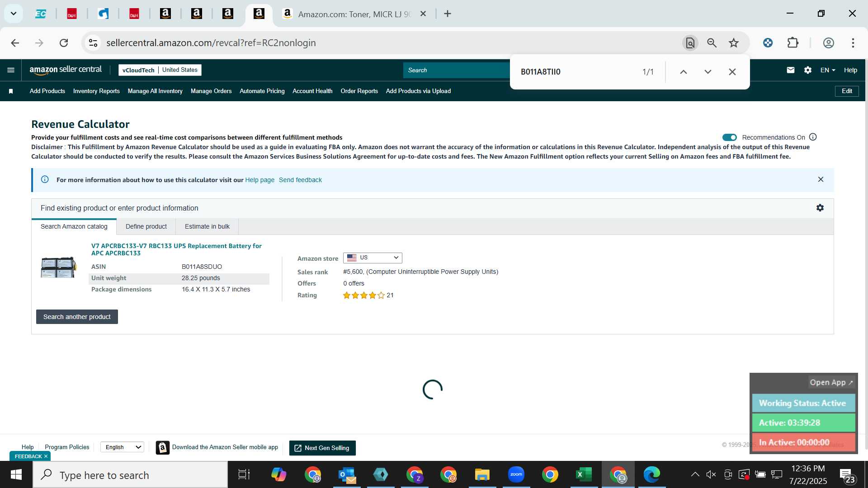Open the vCloudTech United States account switcher
868x488 pixels.
[x=160, y=70]
